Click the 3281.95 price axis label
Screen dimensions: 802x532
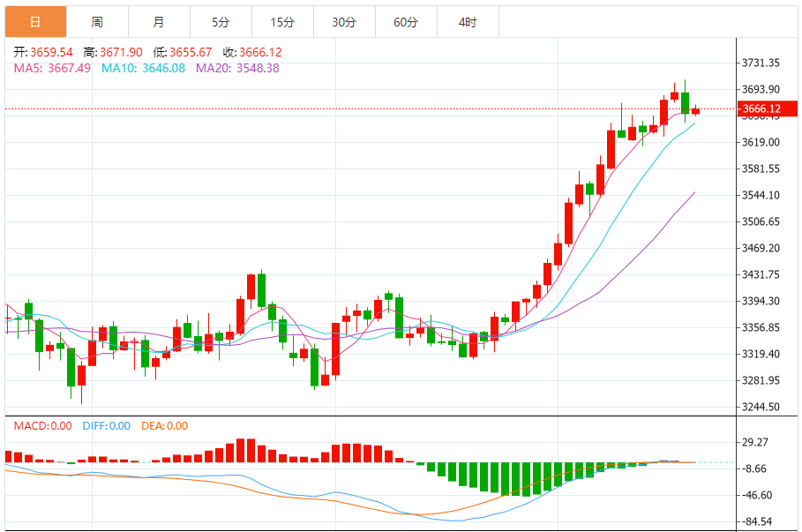761,380
